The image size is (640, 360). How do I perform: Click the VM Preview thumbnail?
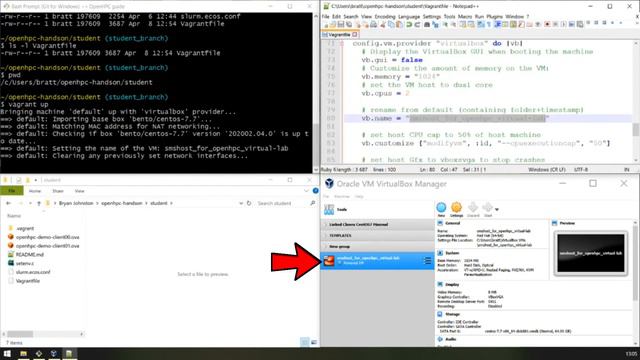(591, 253)
